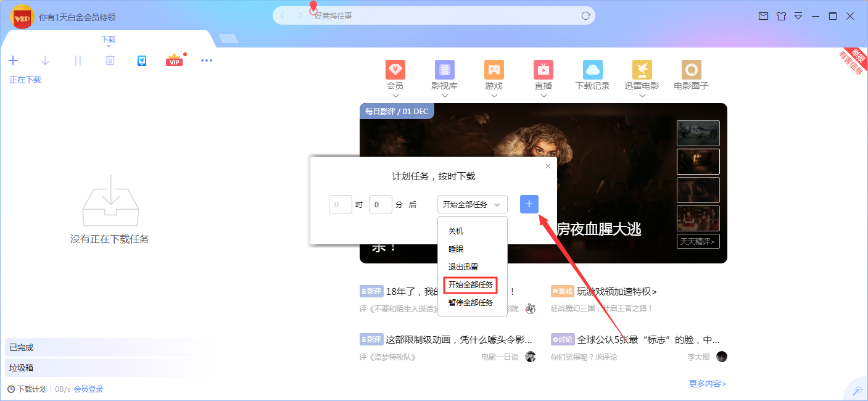Screen dimensions: 868x401
Task: Open the scheduled action dropdown in the dialog
Action: 472,204
